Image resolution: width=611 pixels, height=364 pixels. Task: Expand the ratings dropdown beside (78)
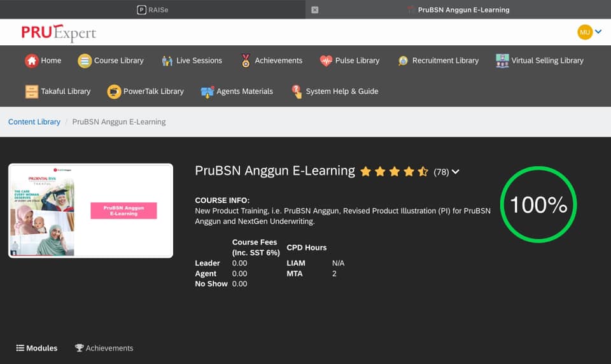pyautogui.click(x=456, y=172)
